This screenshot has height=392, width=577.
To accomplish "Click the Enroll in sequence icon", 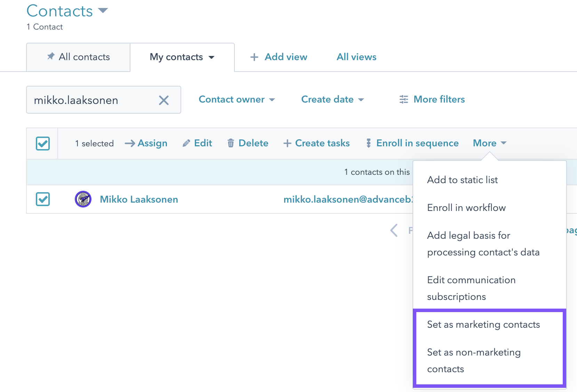I will [368, 143].
